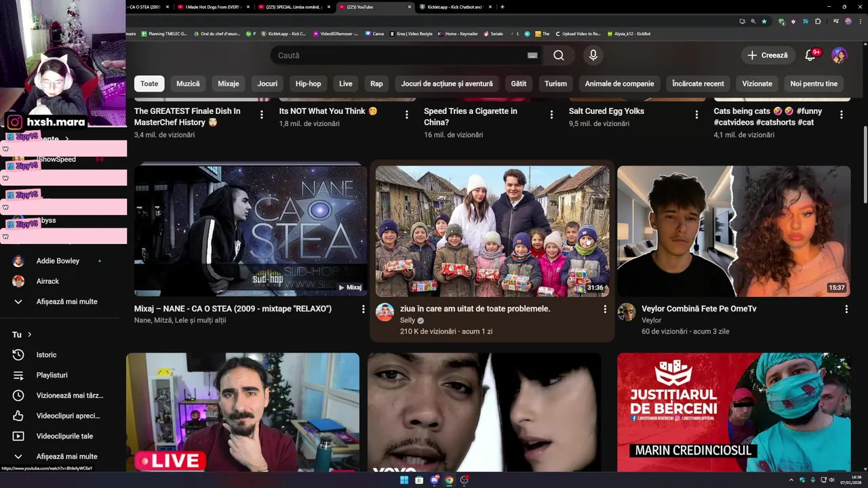Open options for NANE CA O STEA mix
The width and height of the screenshot is (868, 488).
[363, 309]
